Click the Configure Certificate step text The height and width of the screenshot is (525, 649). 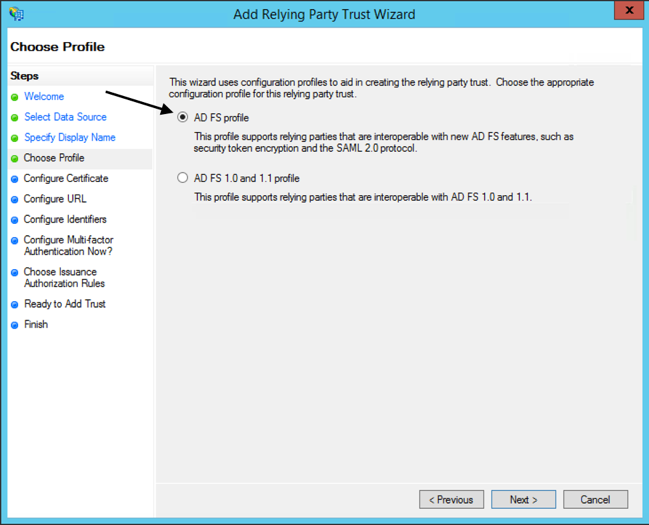(66, 178)
